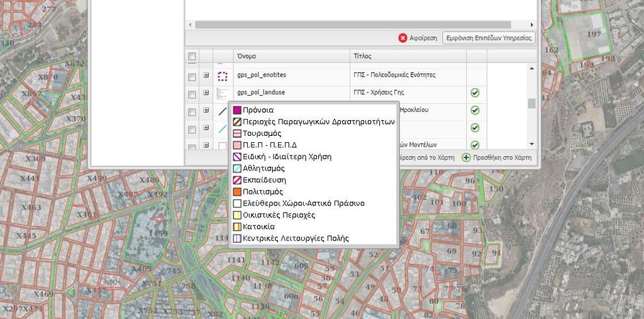Image resolution: width=644 pixels, height=319 pixels.
Task: Click the Ειδική - Ιδιαίτερη Χρήση swatch
Action: 237,157
